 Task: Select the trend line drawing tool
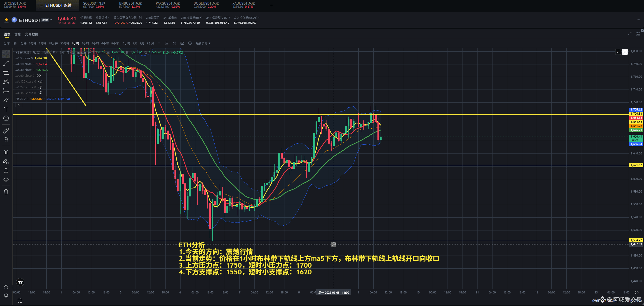click(x=6, y=63)
